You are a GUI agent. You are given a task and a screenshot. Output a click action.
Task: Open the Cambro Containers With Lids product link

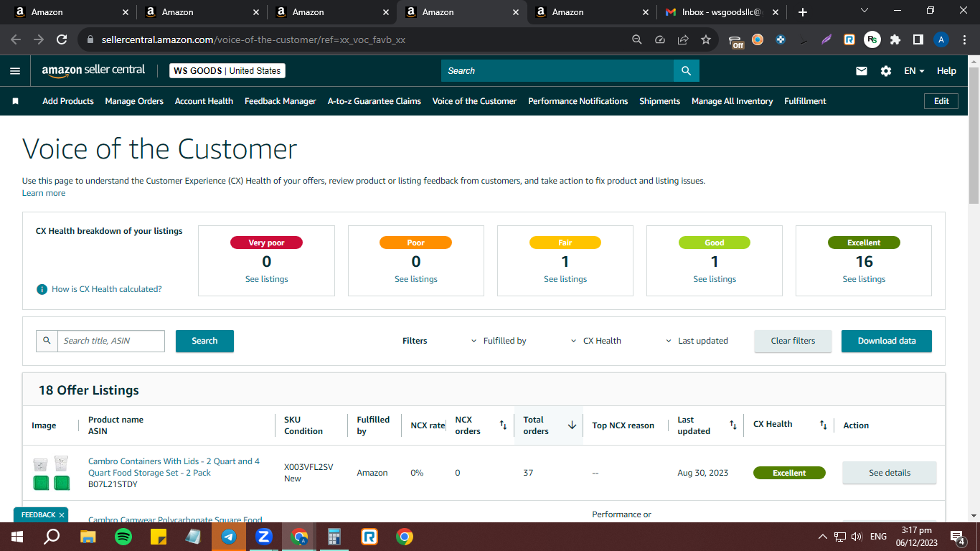[x=174, y=467]
